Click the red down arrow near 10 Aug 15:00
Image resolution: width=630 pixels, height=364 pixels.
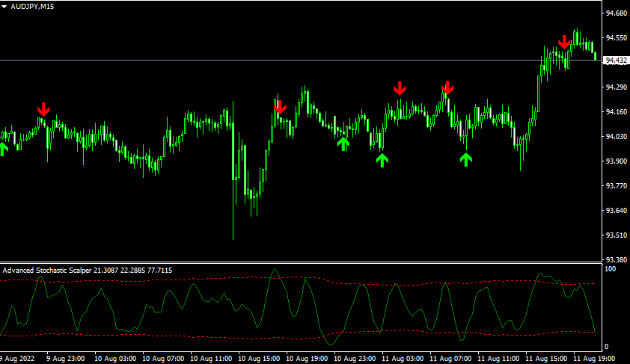280,107
